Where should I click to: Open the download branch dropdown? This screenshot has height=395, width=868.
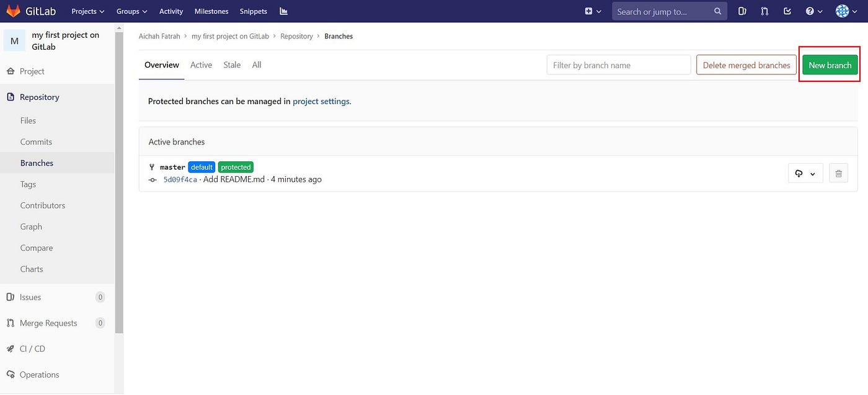point(805,174)
